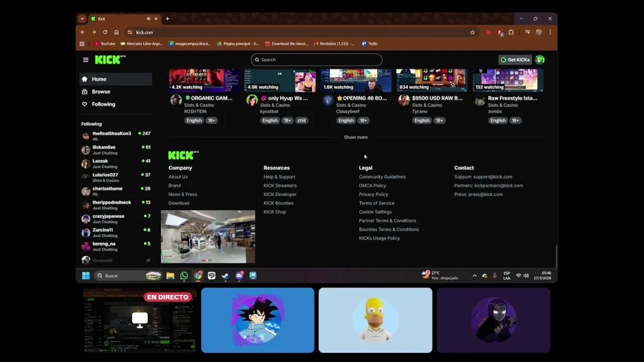This screenshot has width=644, height=362.
Task: Open Brand footer link
Action: pos(175,186)
